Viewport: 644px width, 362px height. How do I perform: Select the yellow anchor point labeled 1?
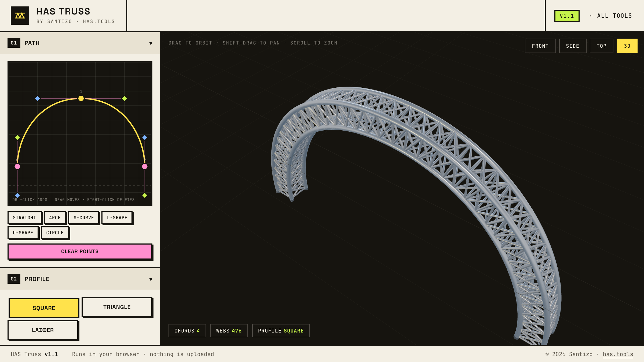(81, 98)
